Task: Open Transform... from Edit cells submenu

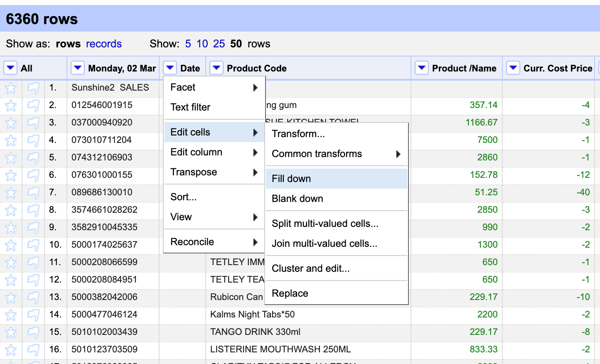Action: point(298,134)
